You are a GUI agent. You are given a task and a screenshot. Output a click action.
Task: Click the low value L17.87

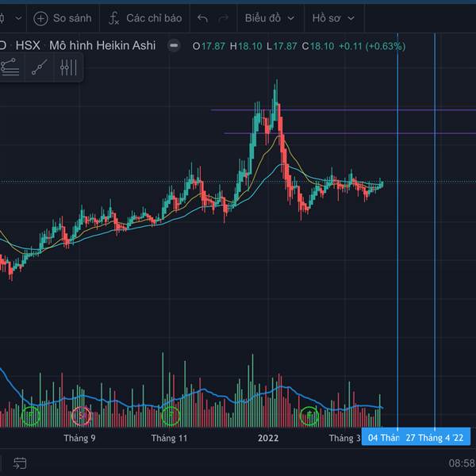pos(282,46)
